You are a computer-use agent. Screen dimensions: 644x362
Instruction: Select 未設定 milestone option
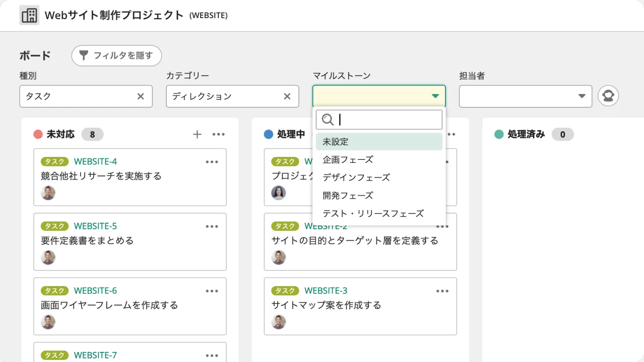click(x=379, y=142)
